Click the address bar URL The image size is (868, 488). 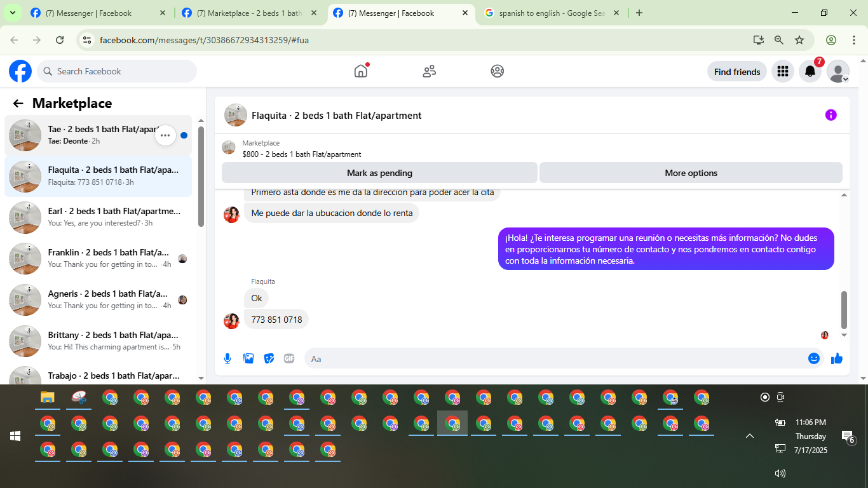click(x=204, y=40)
